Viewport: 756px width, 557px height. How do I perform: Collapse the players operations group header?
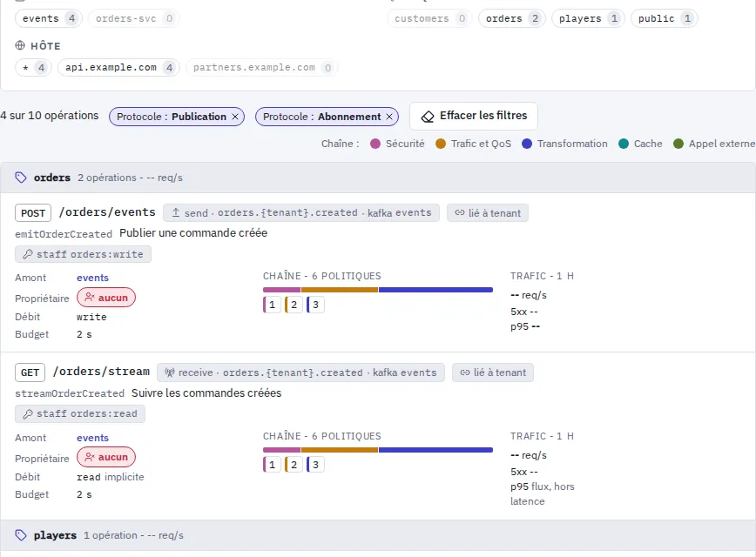tap(378, 535)
